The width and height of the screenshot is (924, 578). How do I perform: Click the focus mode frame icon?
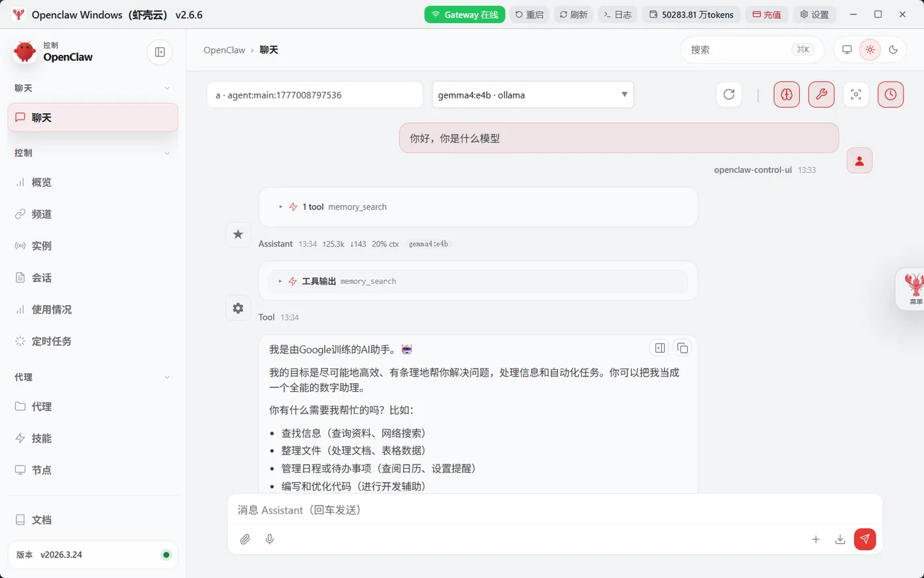pyautogui.click(x=856, y=94)
